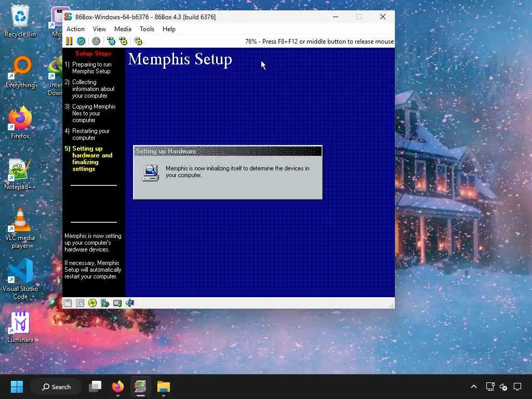
Task: Click the 'Setting up Hardware' dialog title
Action: pyautogui.click(x=166, y=151)
